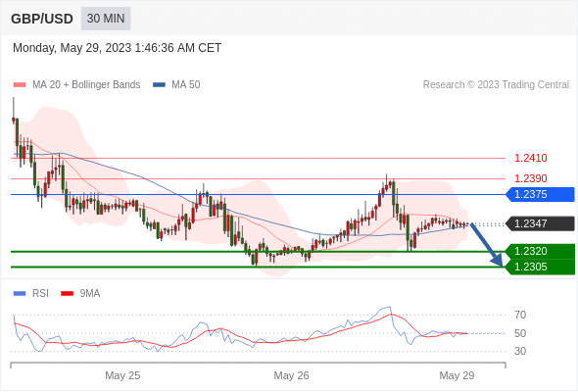Click the GBP/USD pair title
578x392 pixels.
coord(42,19)
